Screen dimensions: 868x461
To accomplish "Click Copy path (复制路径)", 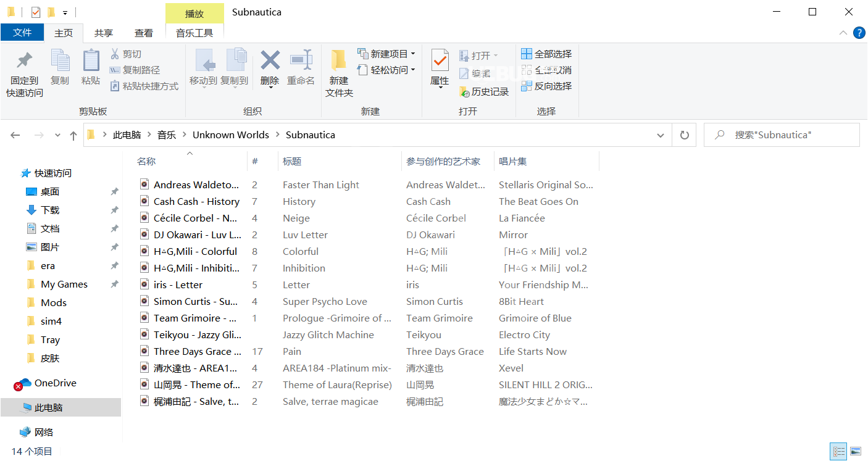I will pos(135,70).
